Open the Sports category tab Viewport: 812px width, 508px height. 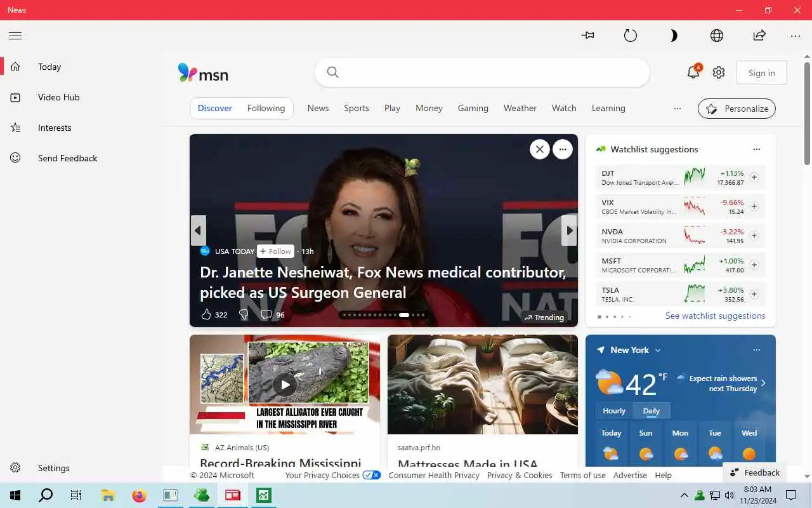(357, 108)
